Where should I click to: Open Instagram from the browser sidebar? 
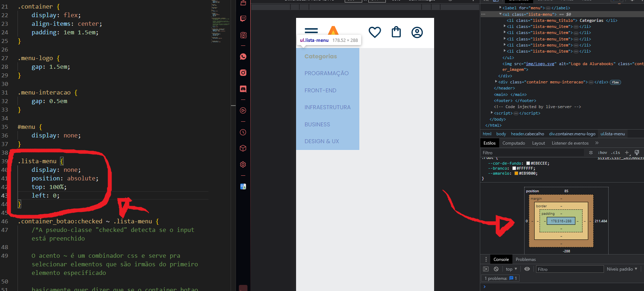click(243, 73)
